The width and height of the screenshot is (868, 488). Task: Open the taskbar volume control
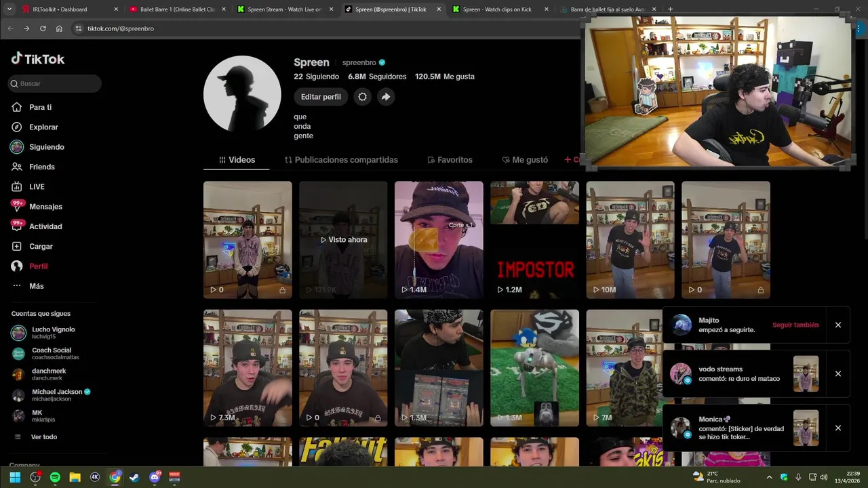point(823,477)
